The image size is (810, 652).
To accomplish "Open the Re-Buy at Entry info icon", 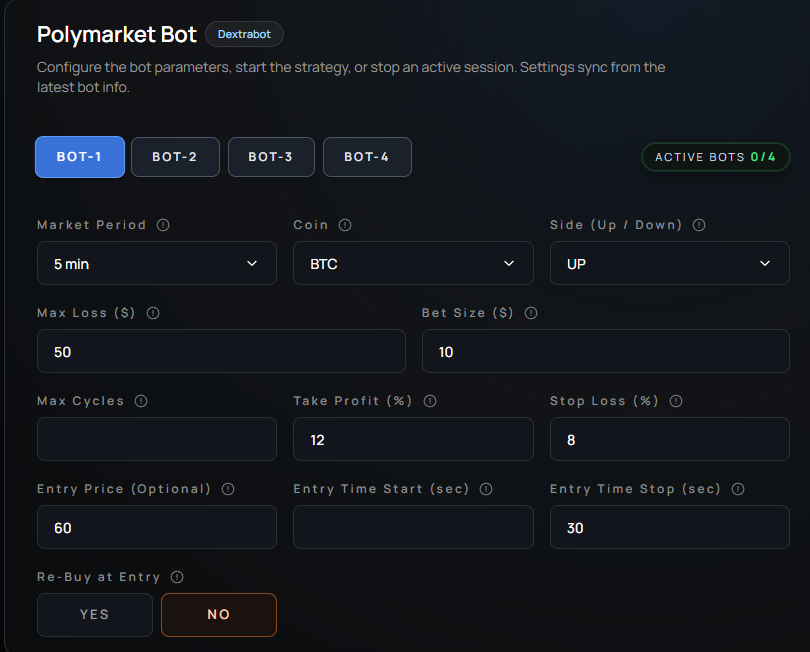I will (x=177, y=577).
